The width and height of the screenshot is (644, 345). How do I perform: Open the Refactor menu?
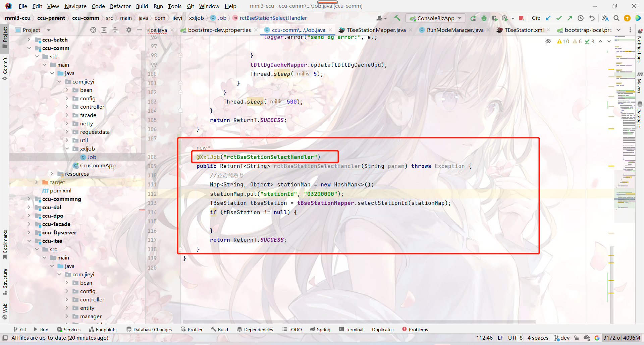tap(120, 6)
